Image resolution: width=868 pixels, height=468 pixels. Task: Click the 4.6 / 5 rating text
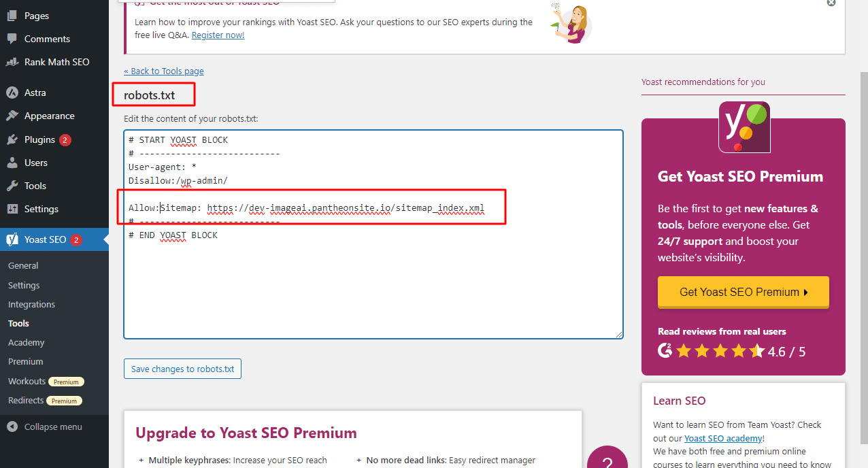coord(786,352)
